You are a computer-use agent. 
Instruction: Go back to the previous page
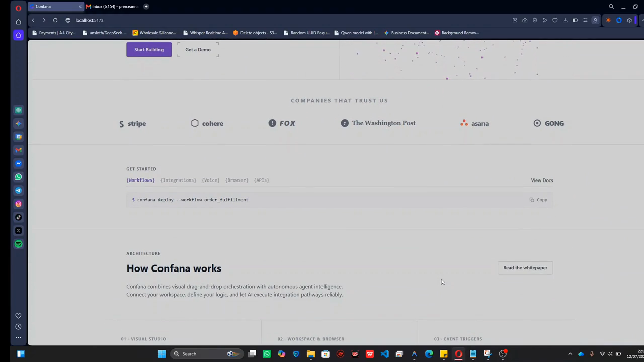coord(33,20)
